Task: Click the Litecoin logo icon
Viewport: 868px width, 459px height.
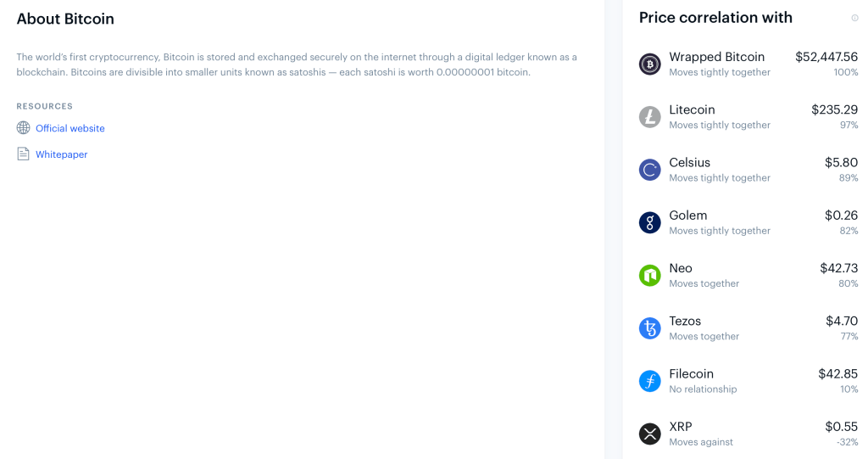Action: tap(650, 117)
